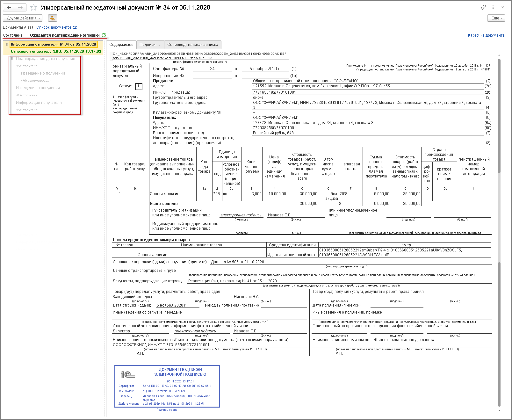Click seller name 'Общество с ограниченной ответственностью "СОФТЕХНО"'
512x420 pixels.
[x=305, y=81]
